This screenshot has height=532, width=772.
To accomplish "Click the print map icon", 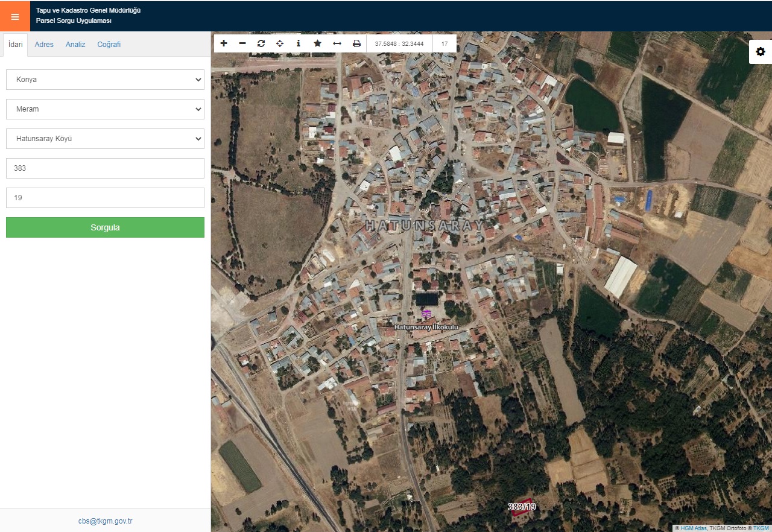I will [356, 43].
